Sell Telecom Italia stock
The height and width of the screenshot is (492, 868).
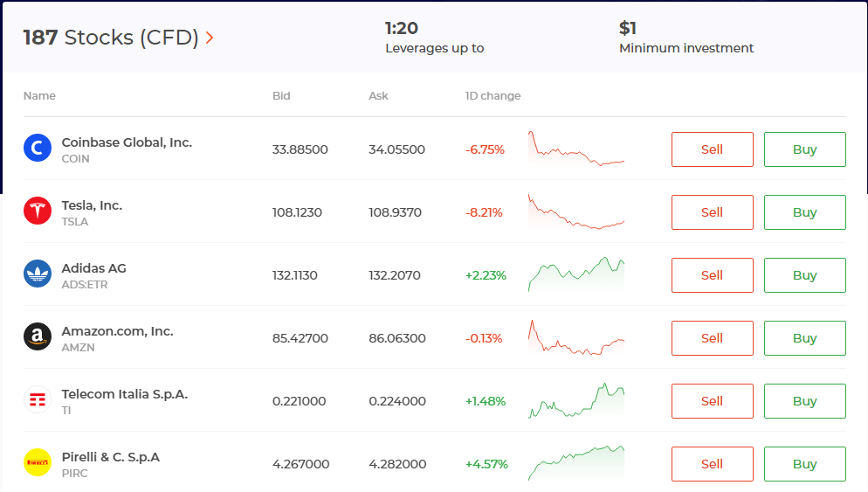coord(713,401)
